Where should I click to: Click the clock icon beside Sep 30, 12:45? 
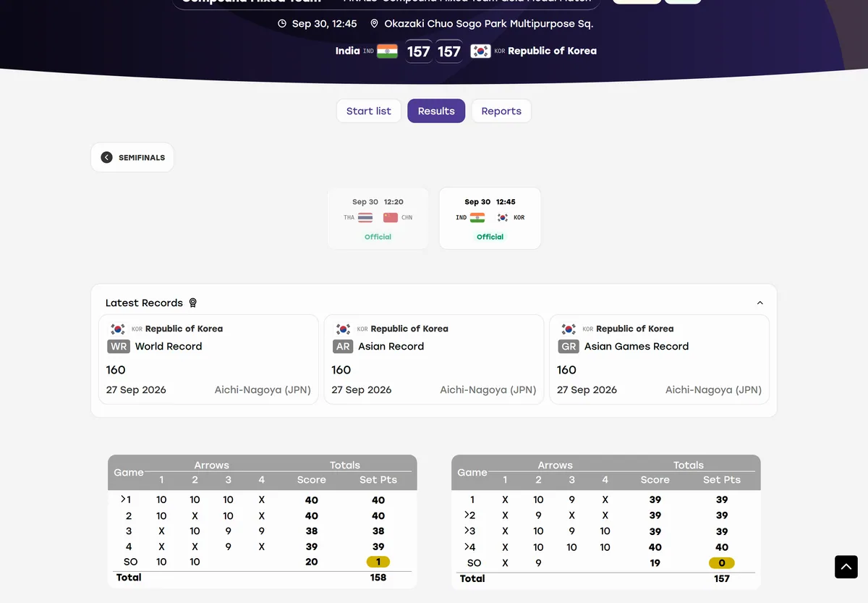point(282,24)
